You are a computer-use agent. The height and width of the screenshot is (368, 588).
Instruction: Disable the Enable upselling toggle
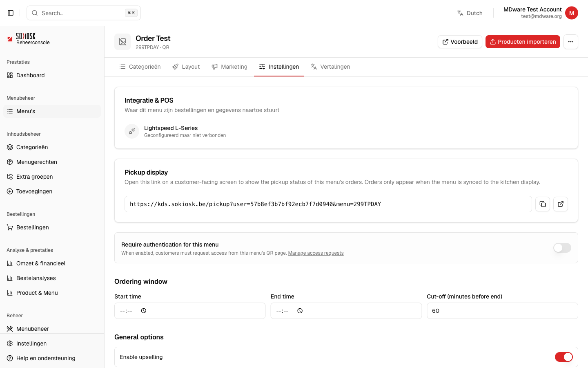[x=564, y=357]
